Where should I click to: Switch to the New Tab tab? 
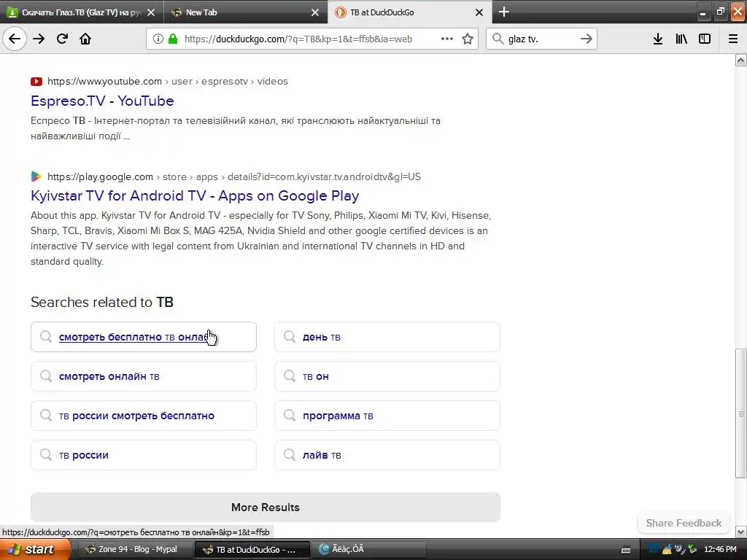245,12
